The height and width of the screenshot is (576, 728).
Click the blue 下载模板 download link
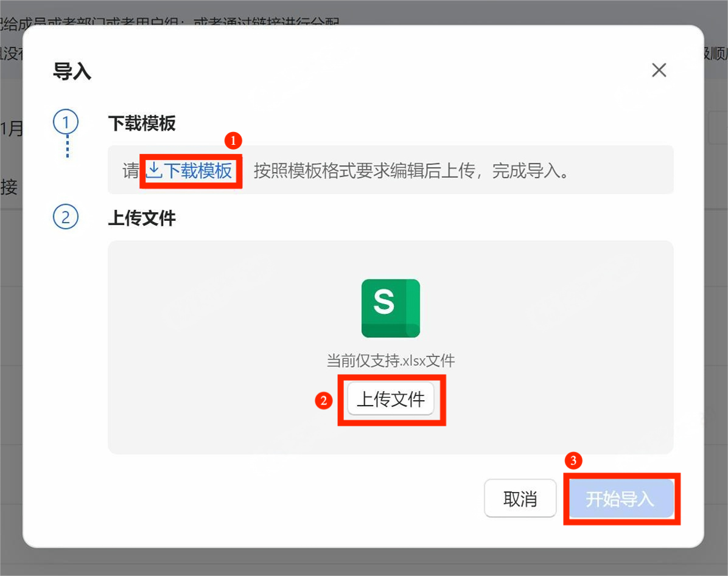pyautogui.click(x=197, y=171)
